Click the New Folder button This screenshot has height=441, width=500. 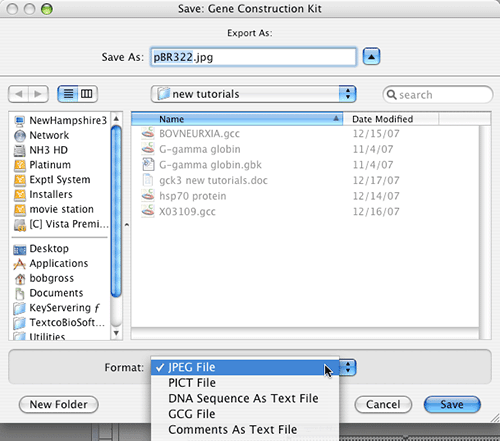point(59,404)
